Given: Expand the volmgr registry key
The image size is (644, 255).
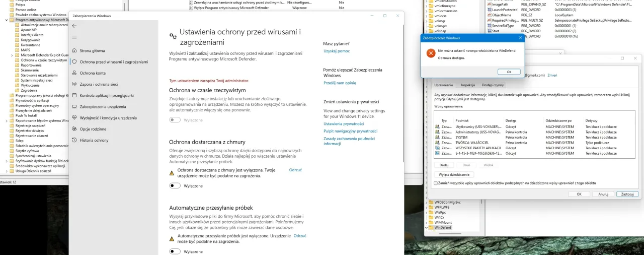Looking at the screenshot, I should (426, 21).
